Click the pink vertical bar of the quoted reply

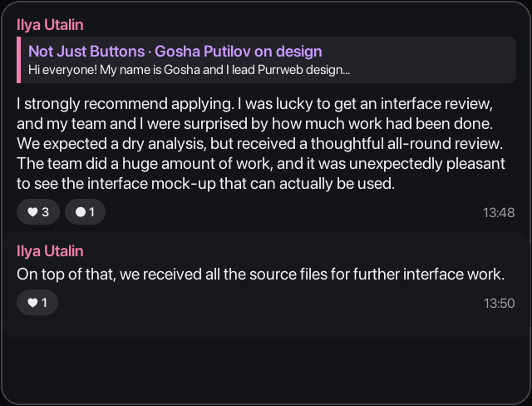coord(18,60)
